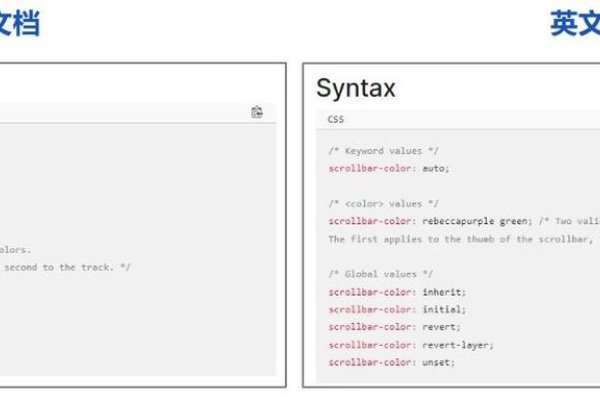Screen dimensions: 600x400
Task: Click the copy code clipboard icon
Action: [x=257, y=112]
